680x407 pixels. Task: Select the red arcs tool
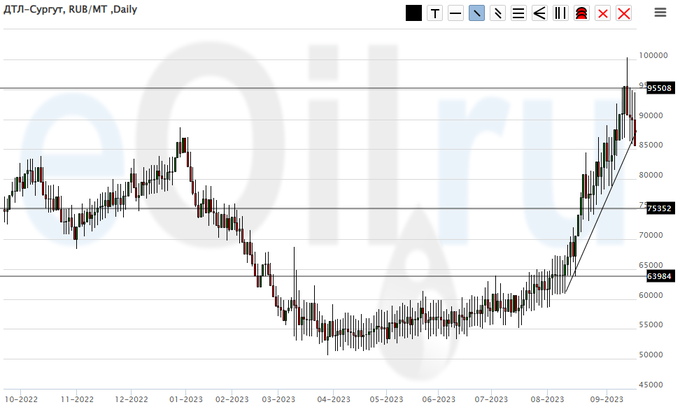pyautogui.click(x=581, y=13)
